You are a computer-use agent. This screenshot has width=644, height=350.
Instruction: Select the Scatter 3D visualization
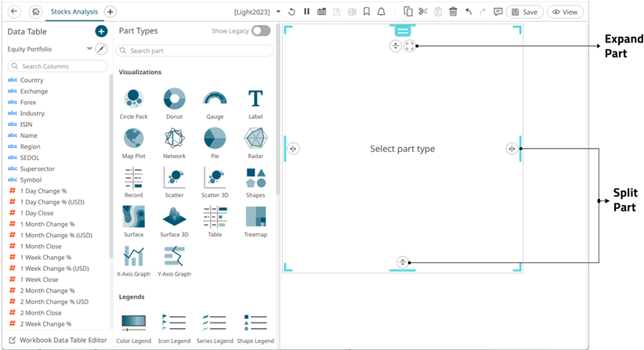[x=215, y=182]
